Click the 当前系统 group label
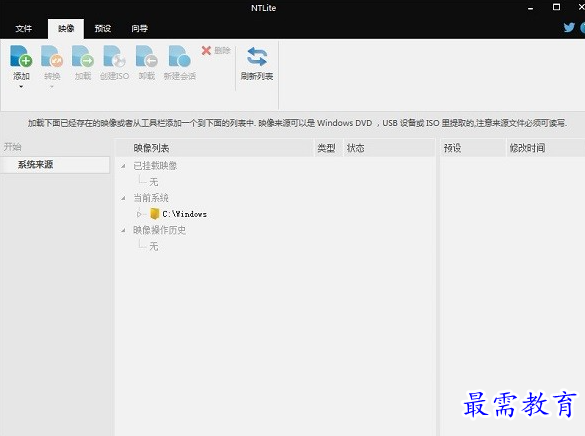 151,198
